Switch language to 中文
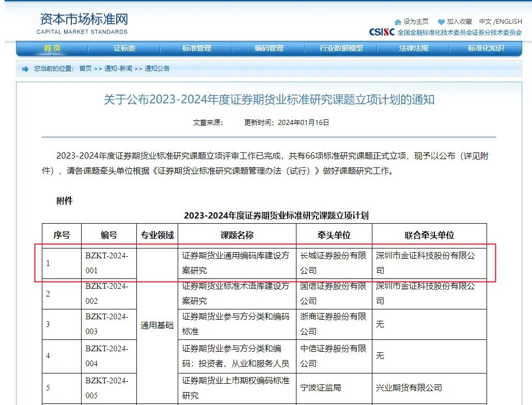 tap(485, 22)
